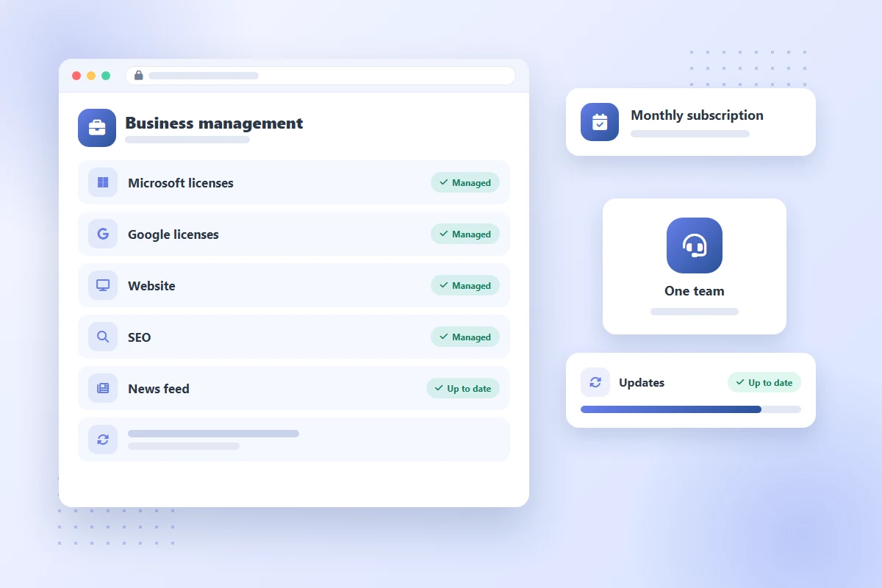Select the Google licenses text
Viewport: 882px width, 588px height.
173,234
